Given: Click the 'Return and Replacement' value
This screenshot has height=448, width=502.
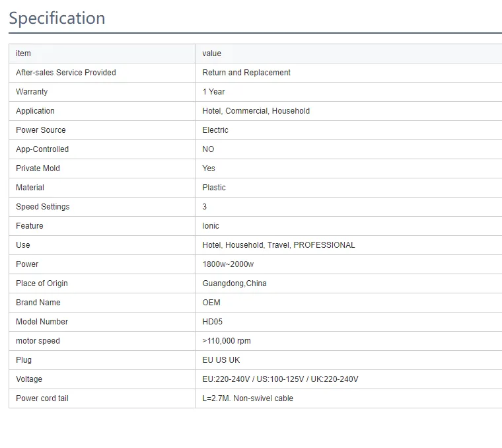Looking at the screenshot, I should tap(246, 73).
